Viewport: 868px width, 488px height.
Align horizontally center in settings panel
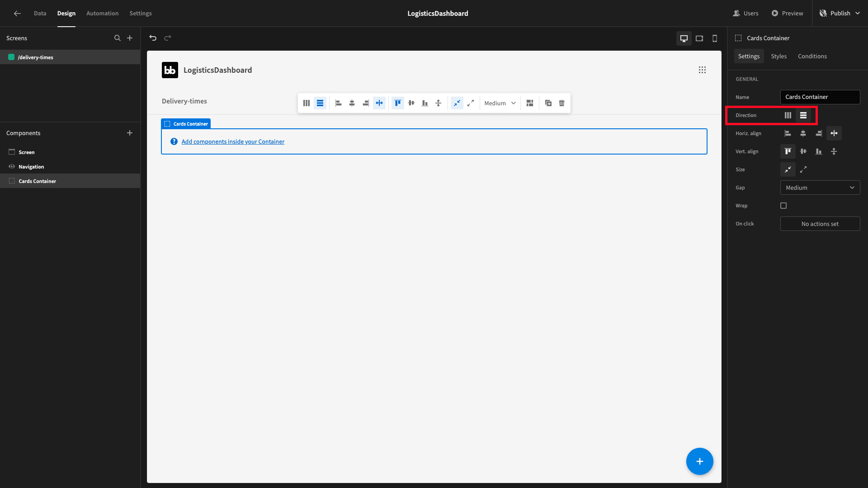point(803,133)
